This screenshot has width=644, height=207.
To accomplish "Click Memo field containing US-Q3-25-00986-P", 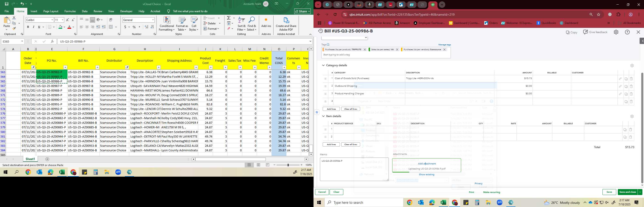I will [x=354, y=169].
